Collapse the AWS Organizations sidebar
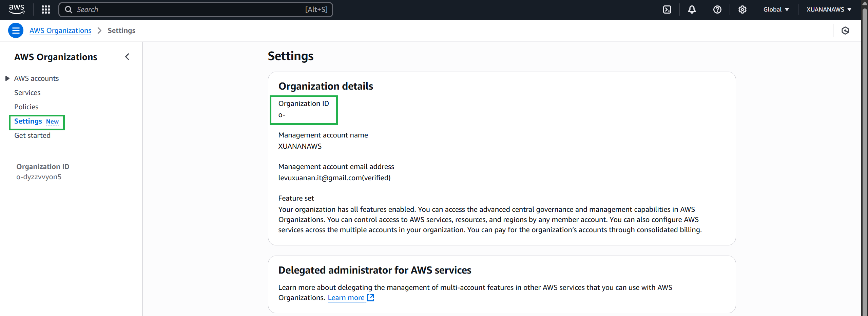 pyautogui.click(x=127, y=57)
